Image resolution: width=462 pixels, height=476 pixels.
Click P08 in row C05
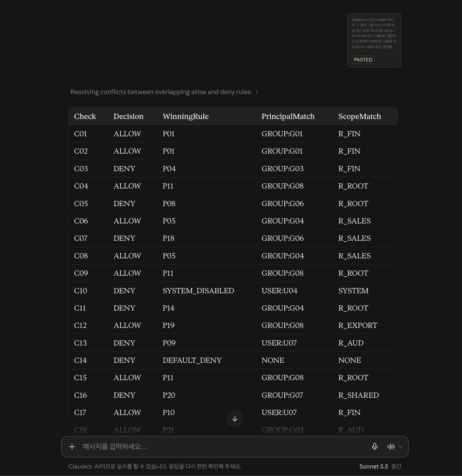click(169, 203)
